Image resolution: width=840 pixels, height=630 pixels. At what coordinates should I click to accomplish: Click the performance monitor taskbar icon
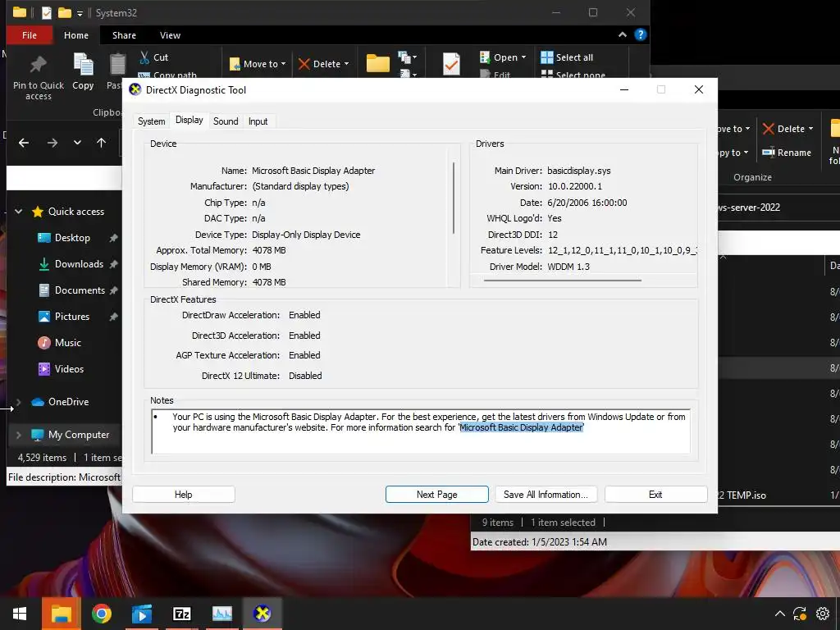[221, 614]
